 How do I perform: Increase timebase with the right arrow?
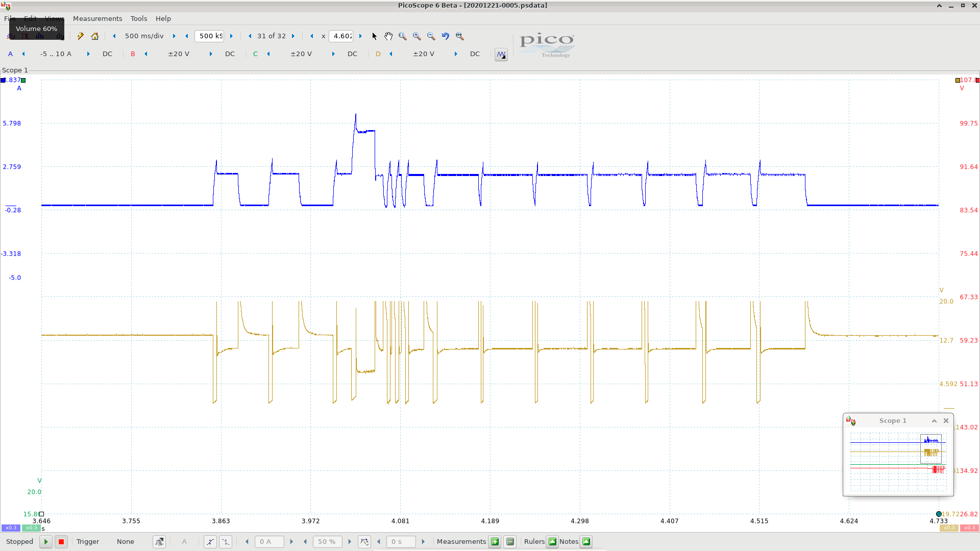click(174, 36)
